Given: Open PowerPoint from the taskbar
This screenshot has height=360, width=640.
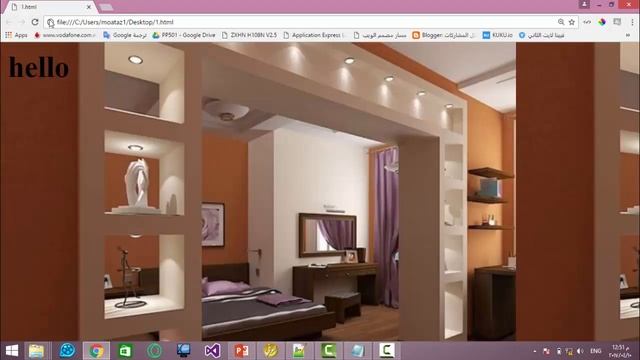Looking at the screenshot, I should 241,351.
